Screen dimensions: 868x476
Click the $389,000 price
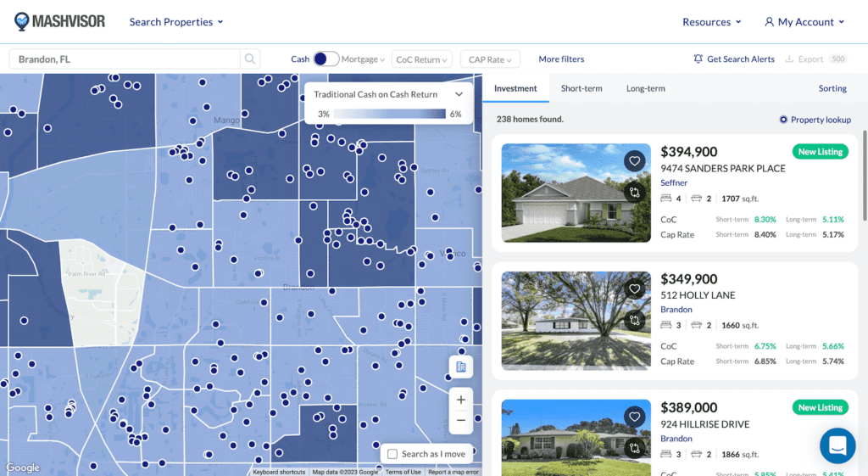688,407
